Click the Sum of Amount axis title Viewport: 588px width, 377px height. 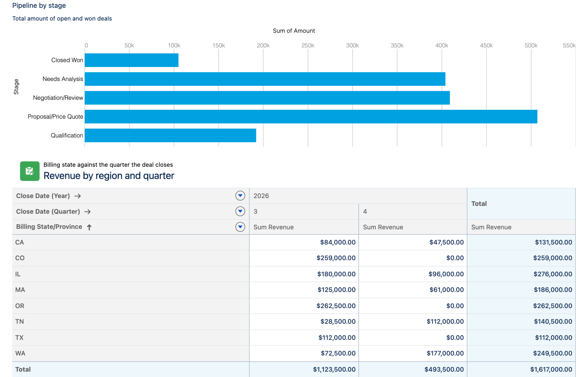294,31
